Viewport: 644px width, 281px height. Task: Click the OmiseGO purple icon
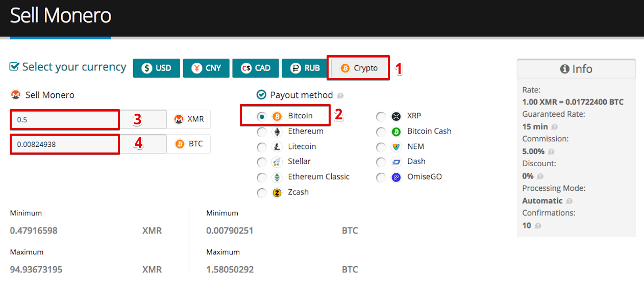tap(397, 177)
